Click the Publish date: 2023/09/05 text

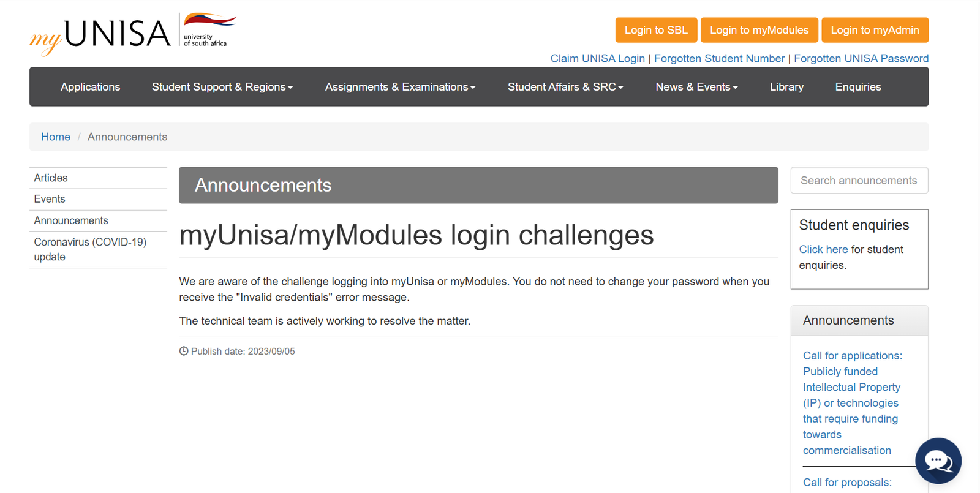(243, 352)
